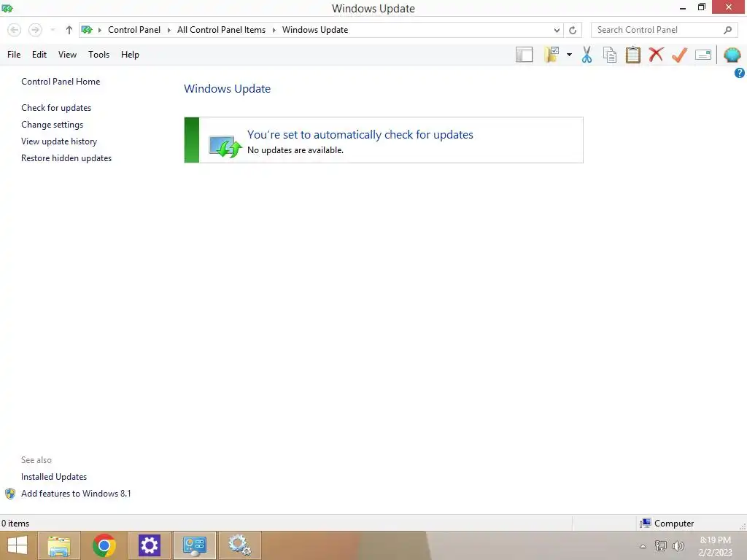This screenshot has width=747, height=560.
Task: Click 'No updates are available.' text
Action: [295, 150]
